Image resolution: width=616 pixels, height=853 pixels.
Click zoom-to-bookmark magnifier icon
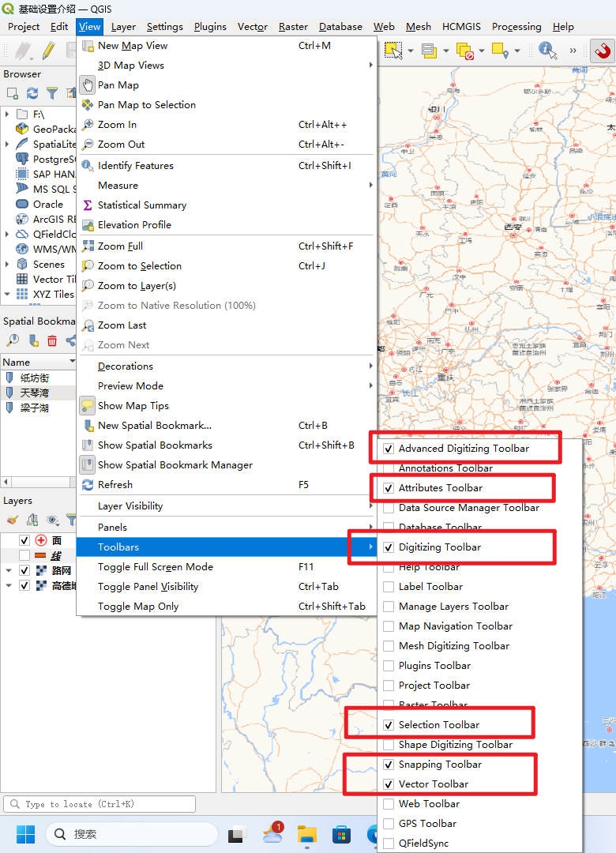(x=13, y=340)
